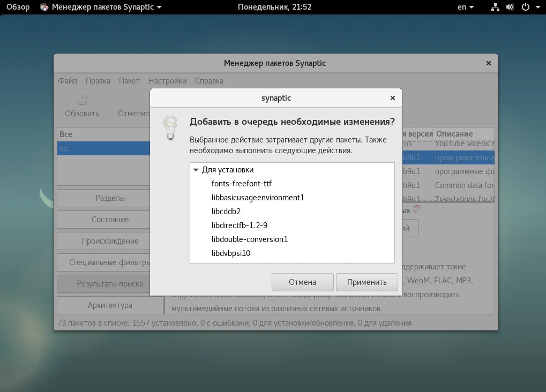Collapse the Для установки tree group
This screenshot has width=546, height=392.
[196, 170]
